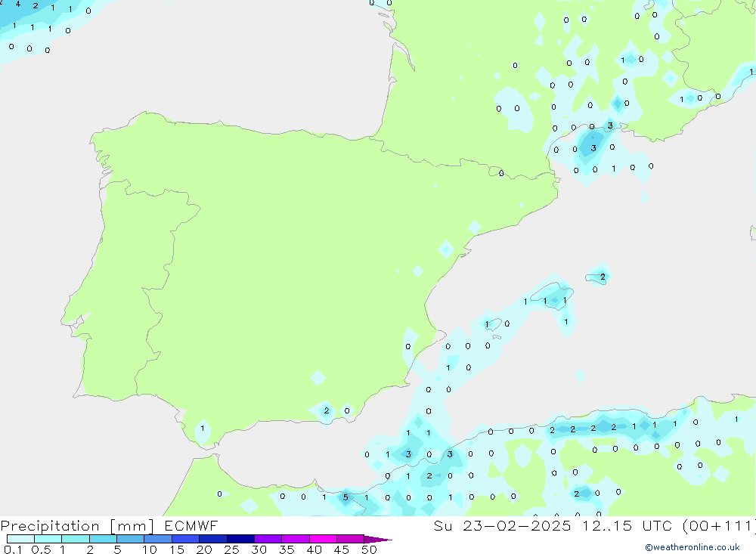
Task: Click the 40 legend label
Action: point(314,549)
